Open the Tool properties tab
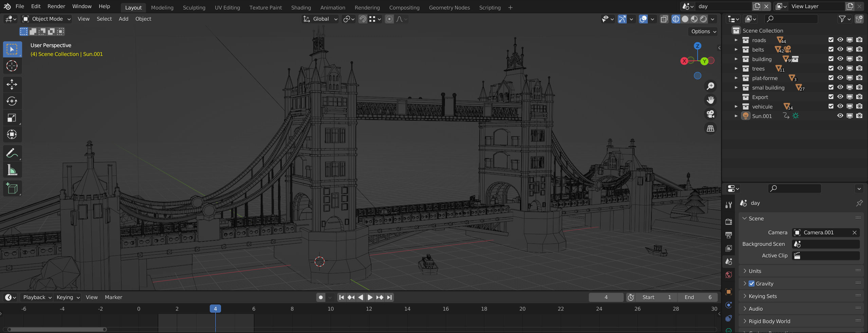The height and width of the screenshot is (333, 868). point(728,205)
